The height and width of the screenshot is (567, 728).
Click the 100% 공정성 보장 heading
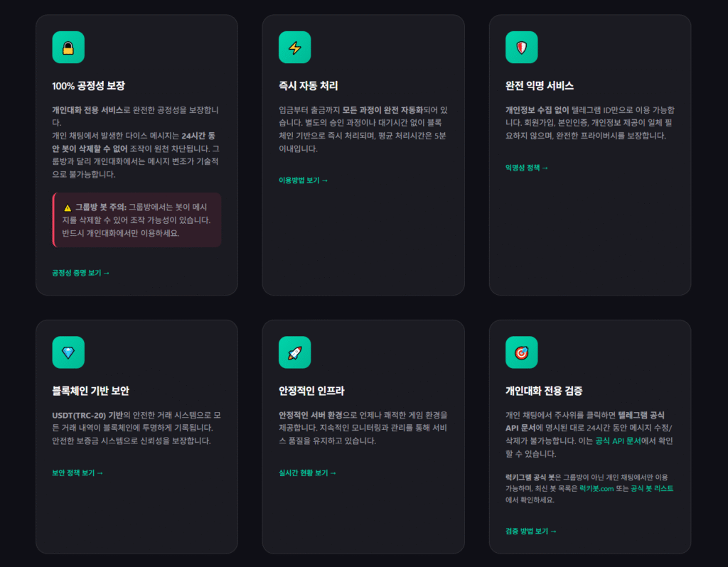pyautogui.click(x=88, y=86)
